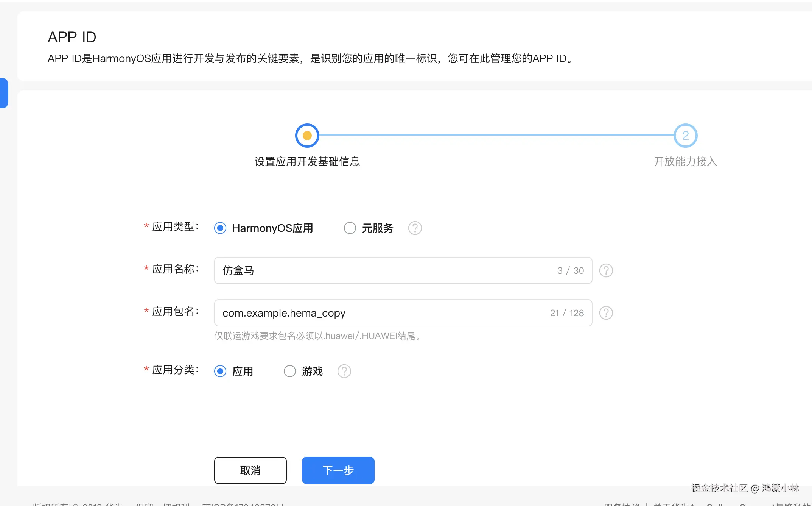Click the step one circle indicator
Viewport: 812px width, 506px height.
307,136
